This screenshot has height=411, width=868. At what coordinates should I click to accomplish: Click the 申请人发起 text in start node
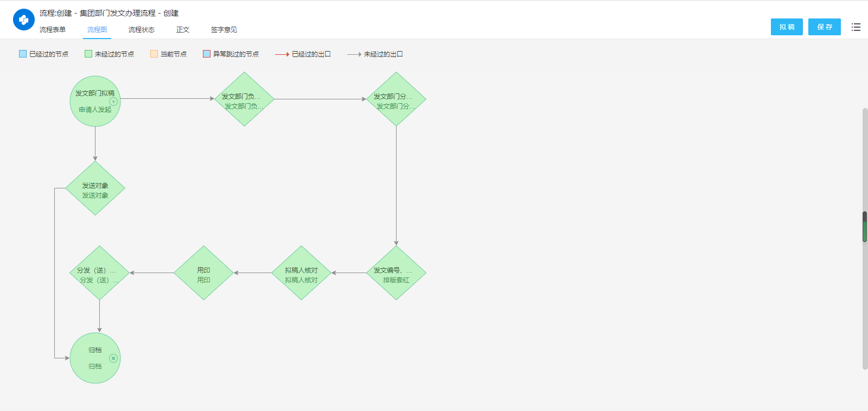95,110
